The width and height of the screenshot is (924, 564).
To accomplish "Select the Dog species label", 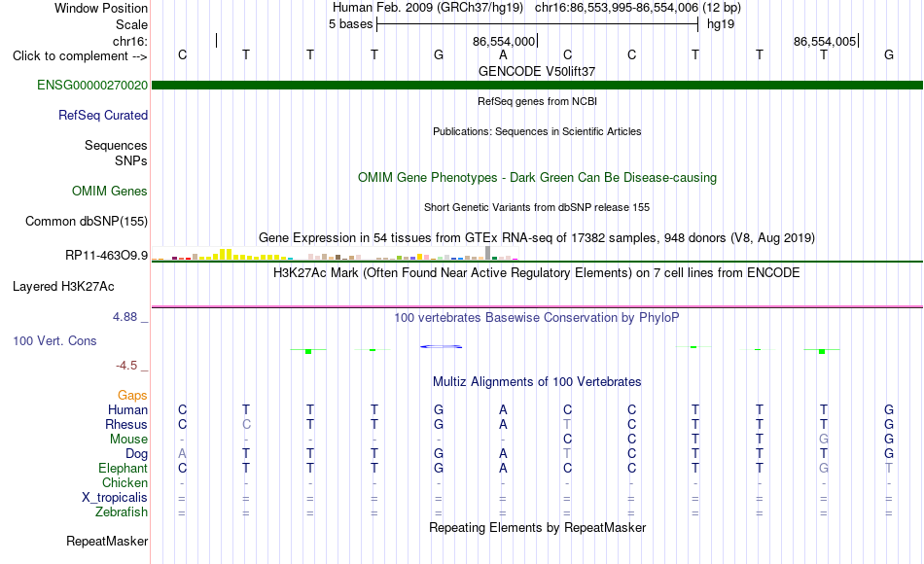I will point(136,454).
